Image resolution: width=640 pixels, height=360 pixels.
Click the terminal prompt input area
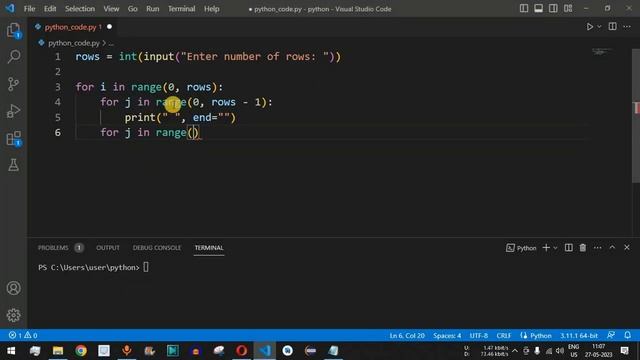point(146,267)
